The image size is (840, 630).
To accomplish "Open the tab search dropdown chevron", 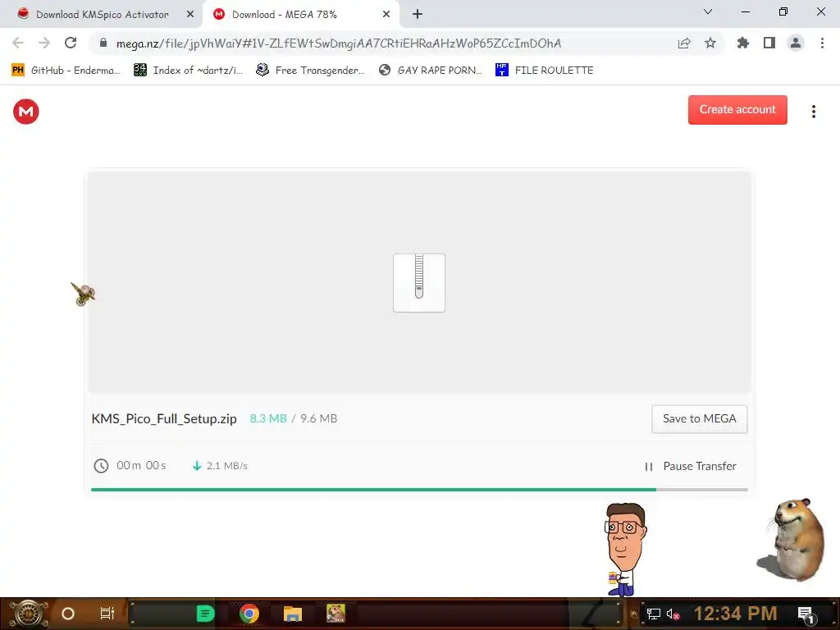I will pyautogui.click(x=708, y=11).
